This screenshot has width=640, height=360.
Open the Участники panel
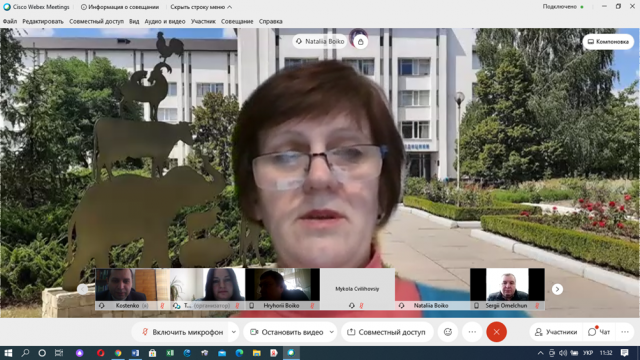coord(556,332)
